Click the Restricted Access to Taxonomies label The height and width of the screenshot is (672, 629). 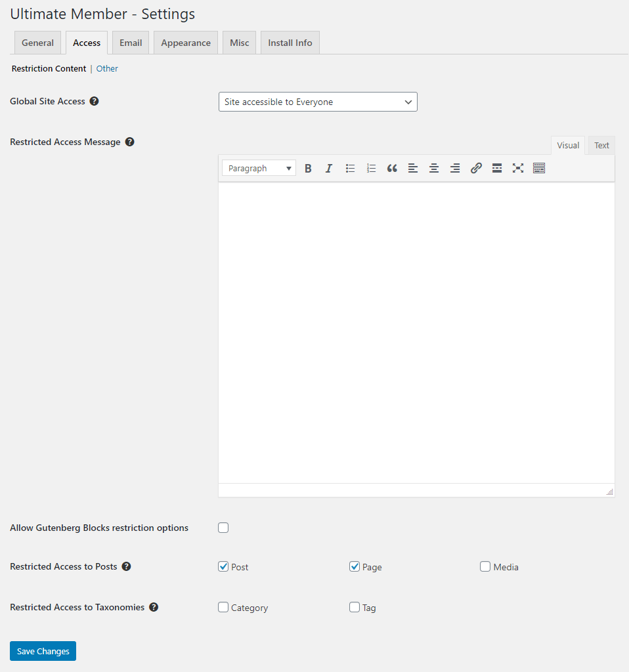click(x=77, y=607)
